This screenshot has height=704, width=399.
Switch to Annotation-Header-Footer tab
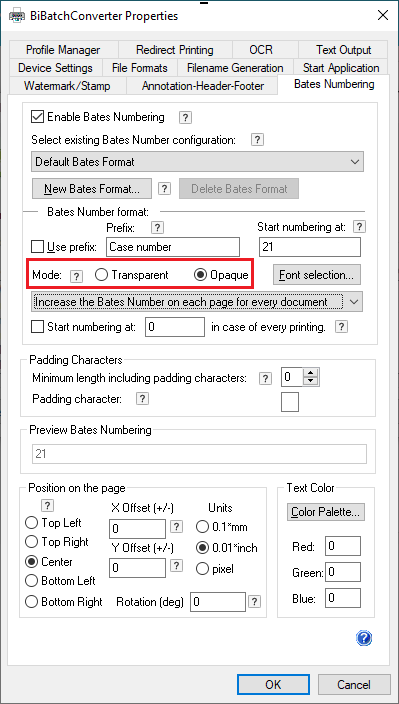(202, 86)
